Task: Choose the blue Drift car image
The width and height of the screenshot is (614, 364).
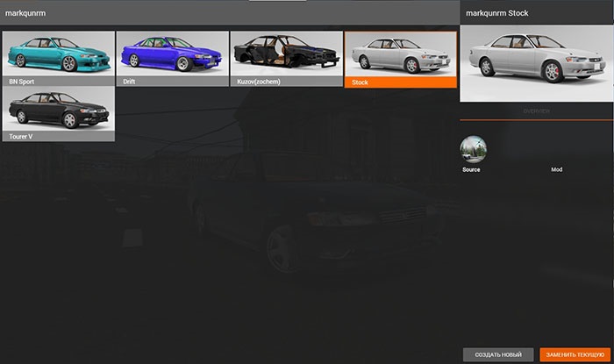Action: [x=172, y=53]
